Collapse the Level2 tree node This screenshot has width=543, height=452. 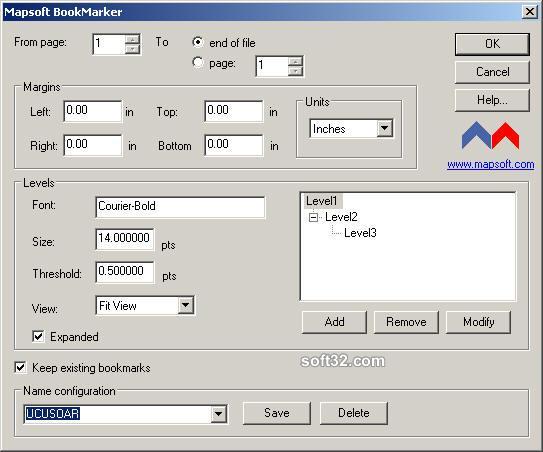pos(313,217)
